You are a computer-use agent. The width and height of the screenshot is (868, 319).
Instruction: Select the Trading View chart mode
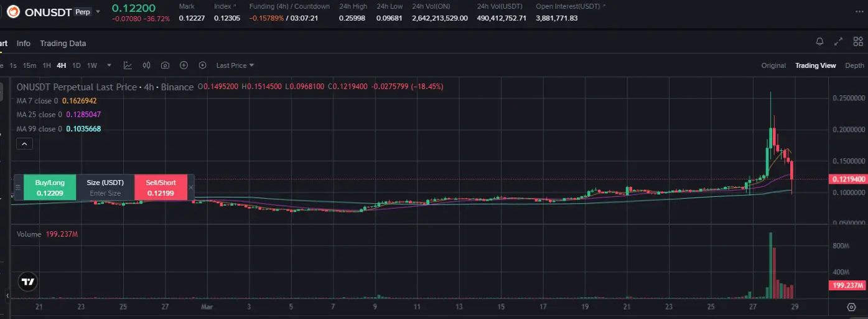[x=815, y=65]
